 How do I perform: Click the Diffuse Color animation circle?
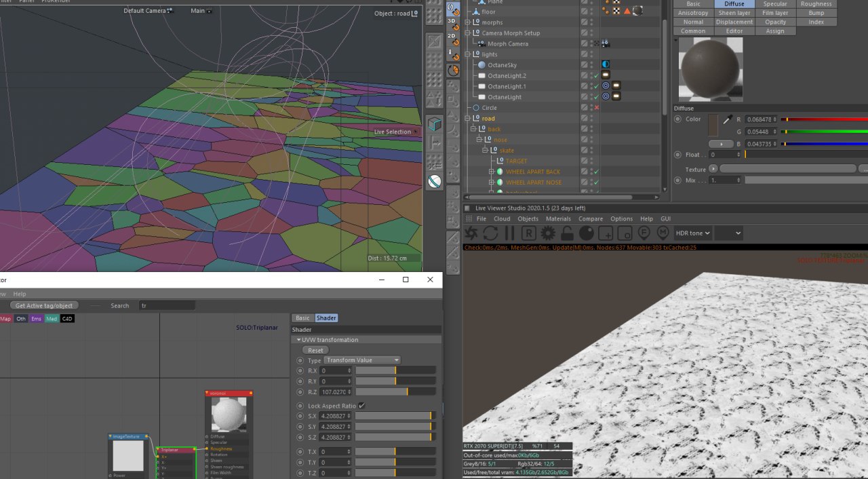pyautogui.click(x=678, y=119)
